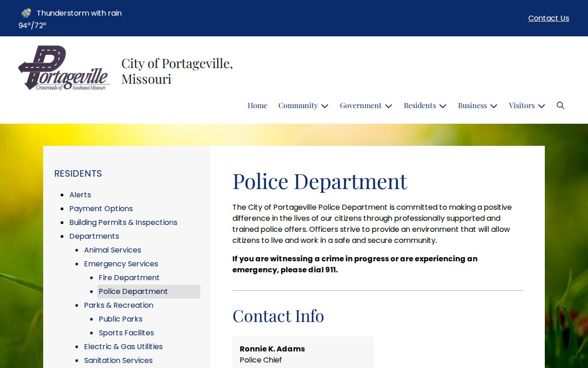588x368 pixels.
Task: Click the Contact Info heading
Action: tap(278, 316)
